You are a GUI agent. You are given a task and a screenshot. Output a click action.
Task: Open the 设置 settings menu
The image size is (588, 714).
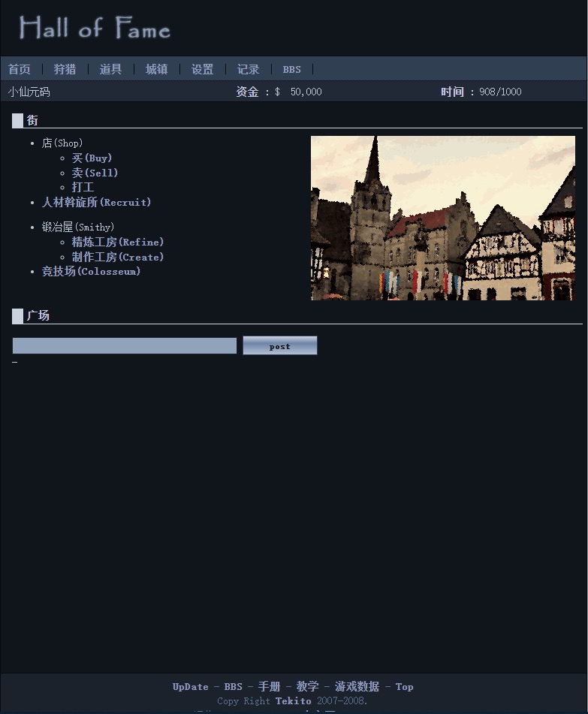[x=202, y=69]
